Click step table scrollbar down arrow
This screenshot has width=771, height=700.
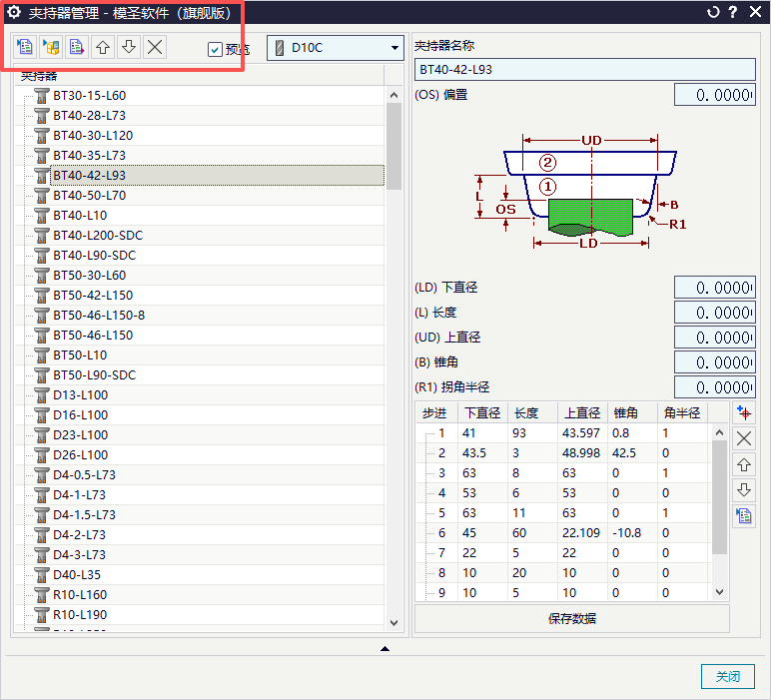point(719,592)
